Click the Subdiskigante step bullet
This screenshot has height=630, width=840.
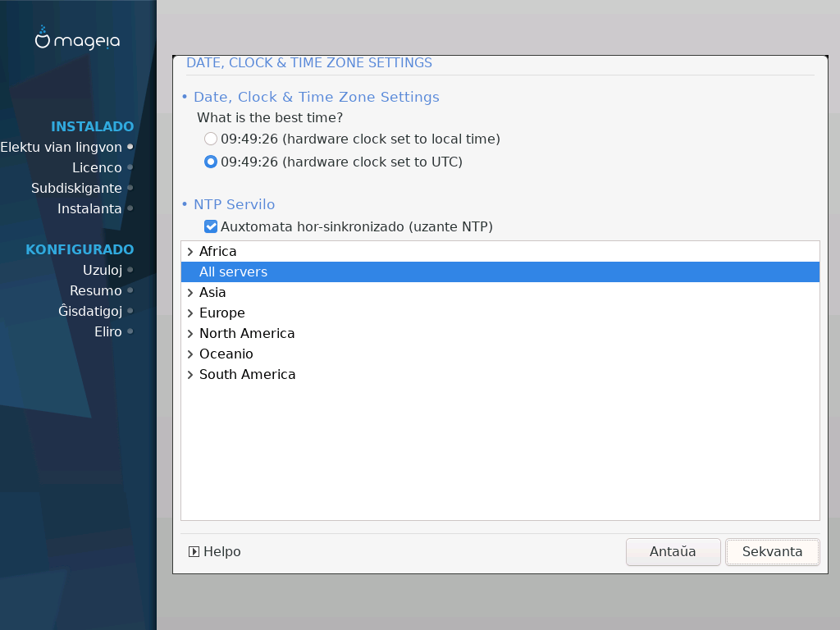coord(130,188)
